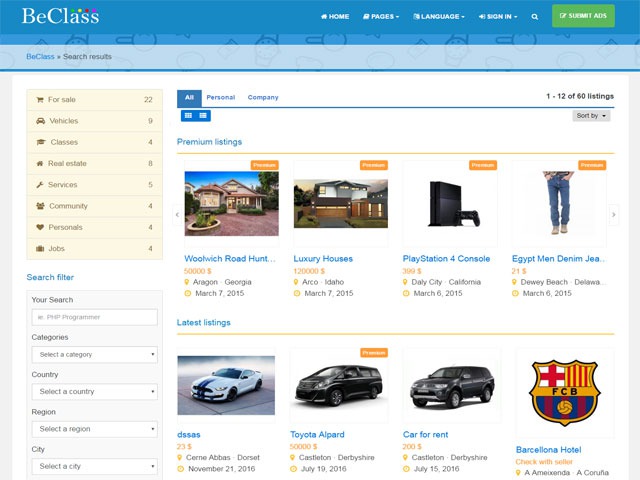This screenshot has height=480, width=640.
Task: Open the For sale category
Action: 95,100
